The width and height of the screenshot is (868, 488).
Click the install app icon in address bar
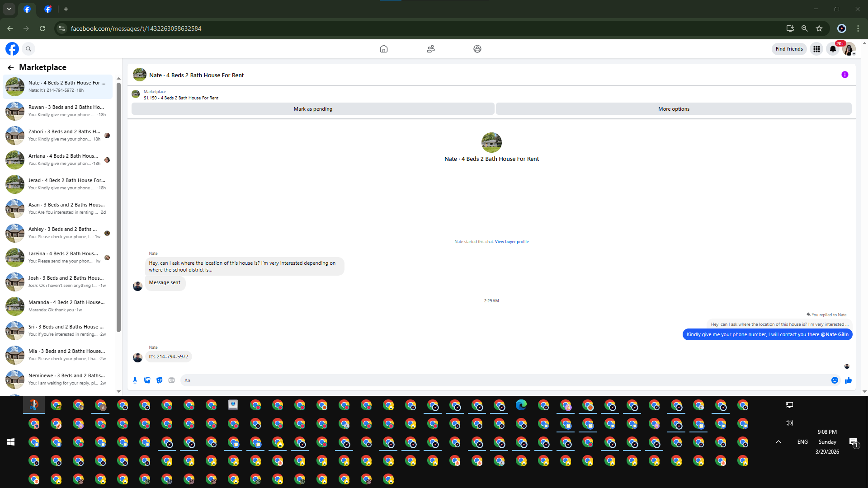790,28
